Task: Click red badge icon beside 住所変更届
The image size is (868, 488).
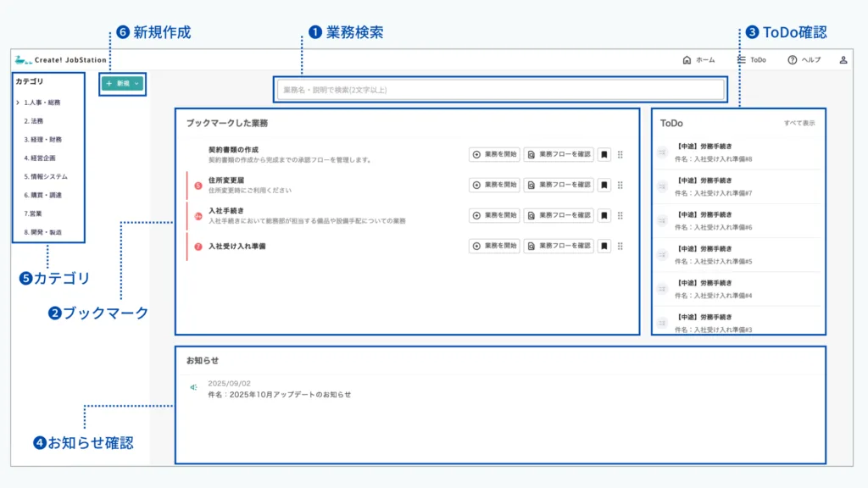Action: click(x=198, y=185)
